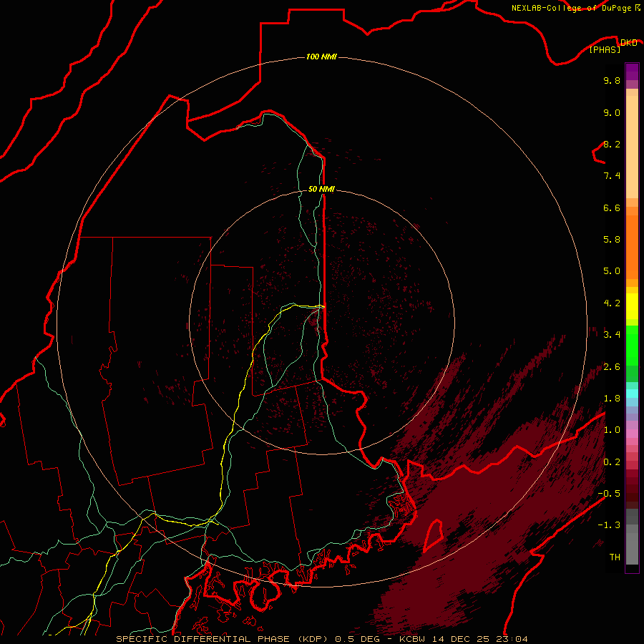Click the 9.0 scale value
644x644 pixels.
[612, 112]
